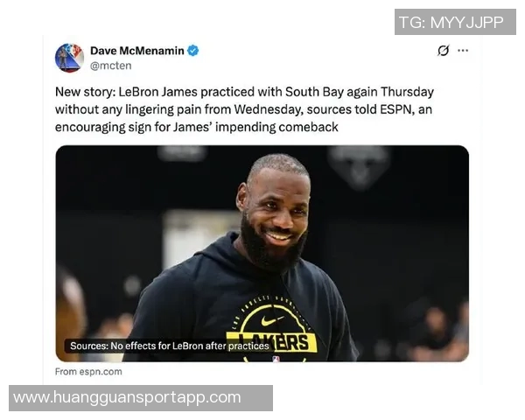
Task: Open the Grok explain post icon
Action: coord(443,51)
